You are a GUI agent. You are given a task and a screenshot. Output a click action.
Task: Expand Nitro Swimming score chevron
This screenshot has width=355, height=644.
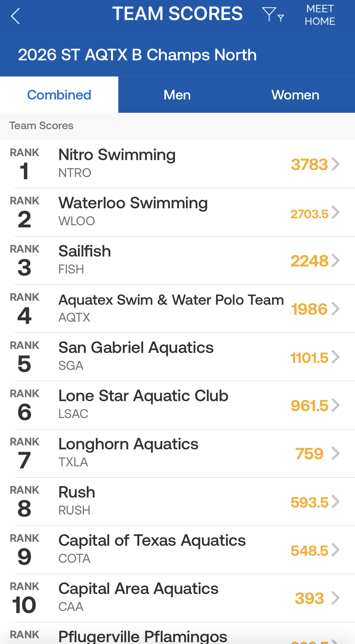335,164
